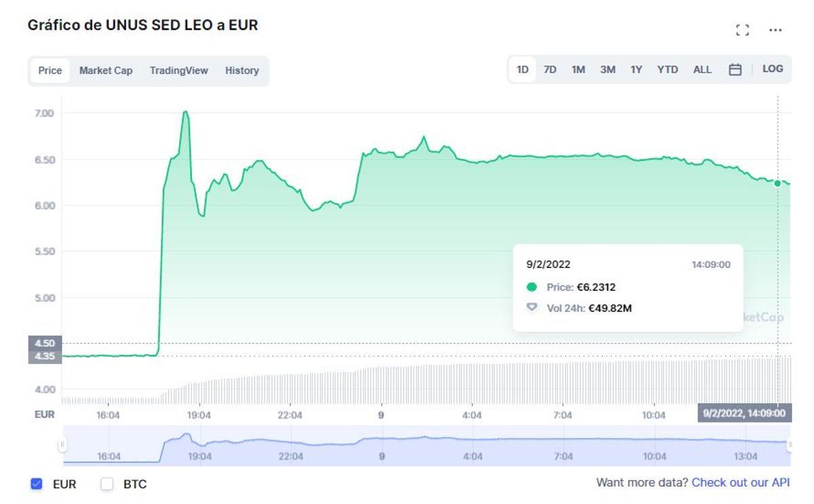Click the green price point on the chart line
The image size is (814, 504).
777,182
